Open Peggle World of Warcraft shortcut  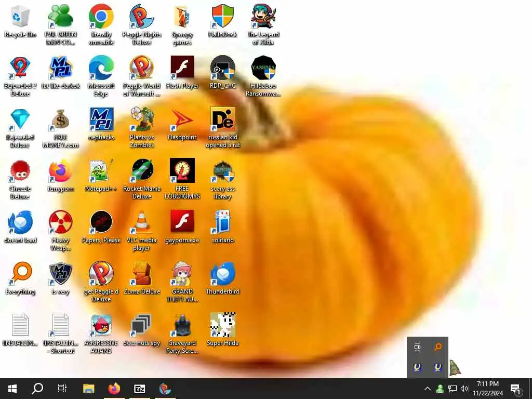pos(142,76)
